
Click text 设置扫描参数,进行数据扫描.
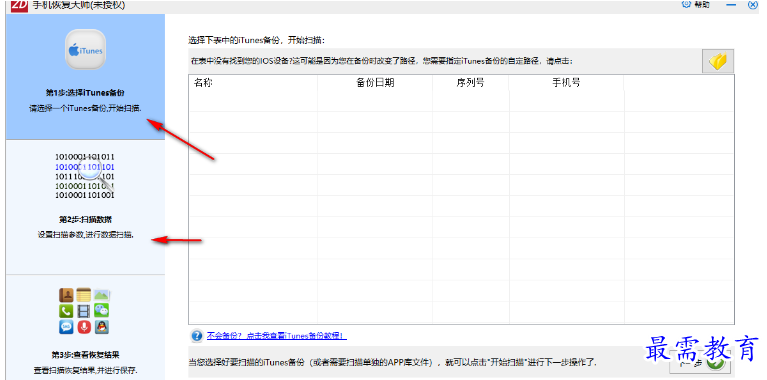85,235
